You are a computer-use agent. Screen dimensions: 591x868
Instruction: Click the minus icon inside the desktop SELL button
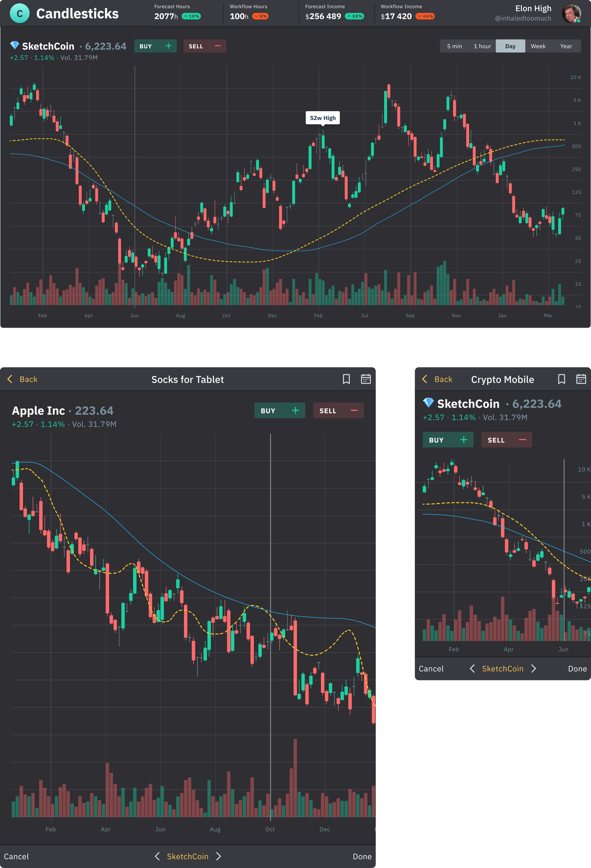click(x=218, y=46)
